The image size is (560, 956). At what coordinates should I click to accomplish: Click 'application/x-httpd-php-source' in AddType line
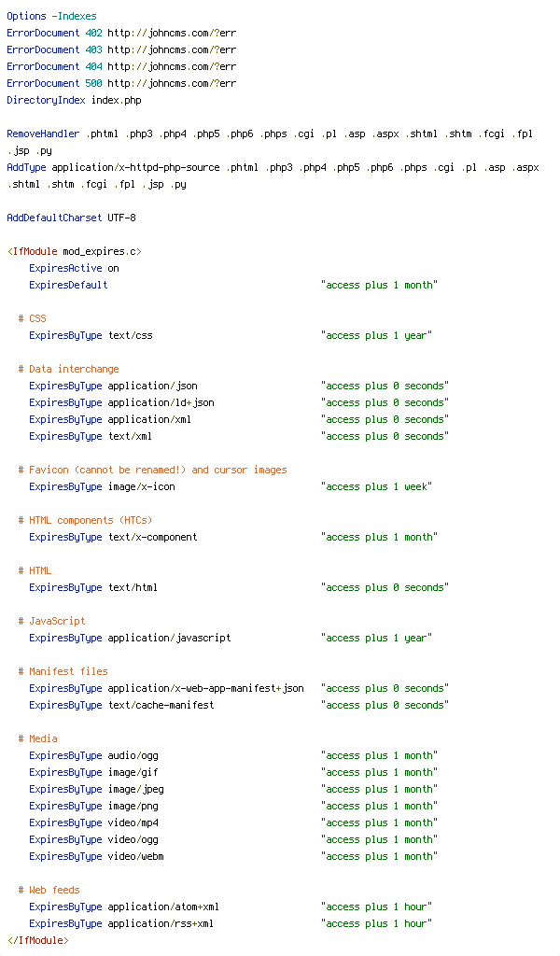pyautogui.click(x=136, y=168)
